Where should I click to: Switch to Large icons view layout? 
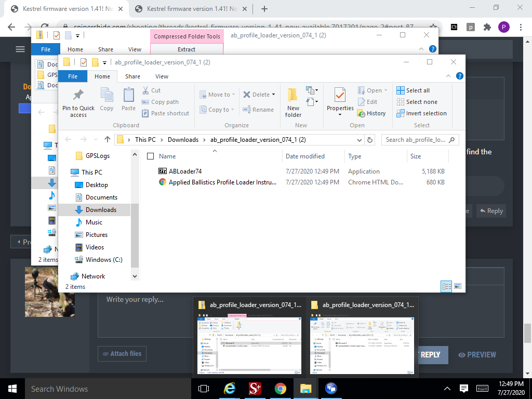(x=458, y=286)
